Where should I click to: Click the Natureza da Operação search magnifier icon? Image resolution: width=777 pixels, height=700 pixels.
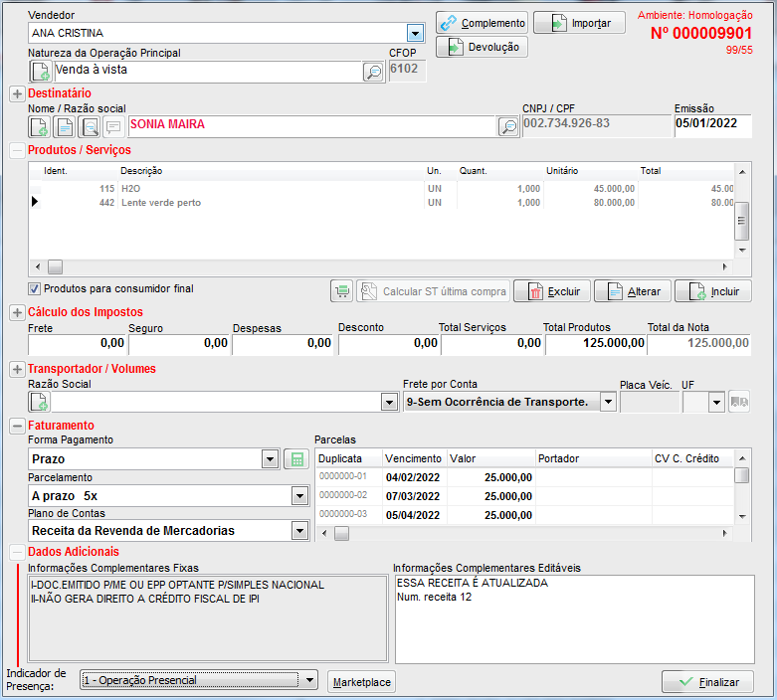(373, 72)
